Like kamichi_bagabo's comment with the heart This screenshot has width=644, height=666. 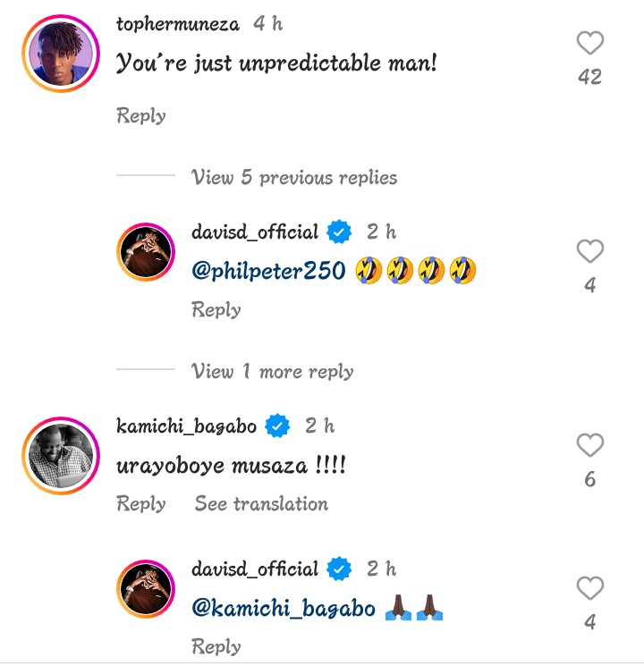point(589,445)
